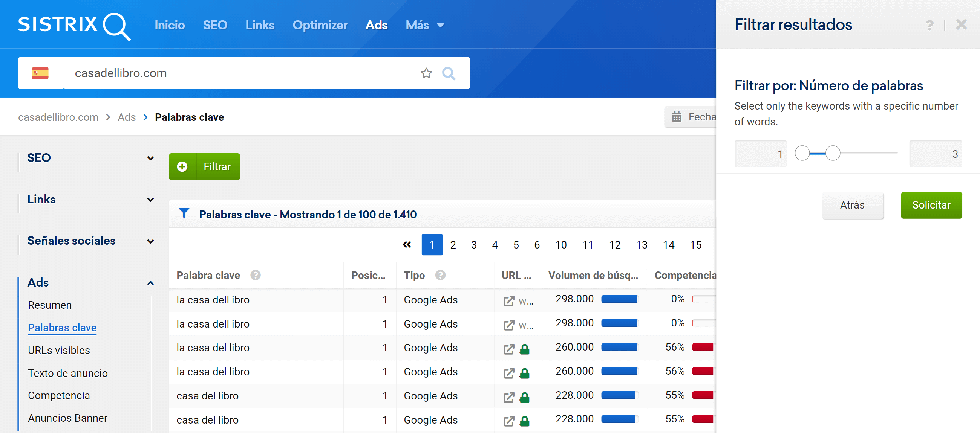The image size is (980, 433).
Task: Click the Atrás button
Action: coord(852,205)
